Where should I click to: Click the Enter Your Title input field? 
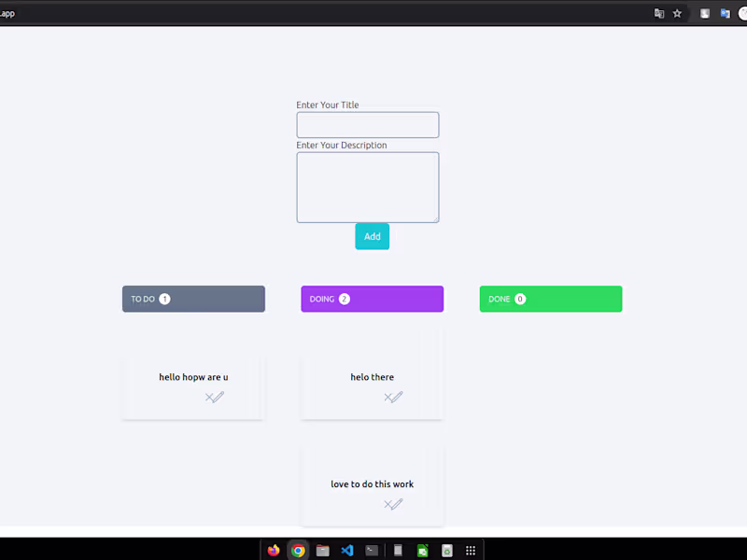(367, 124)
